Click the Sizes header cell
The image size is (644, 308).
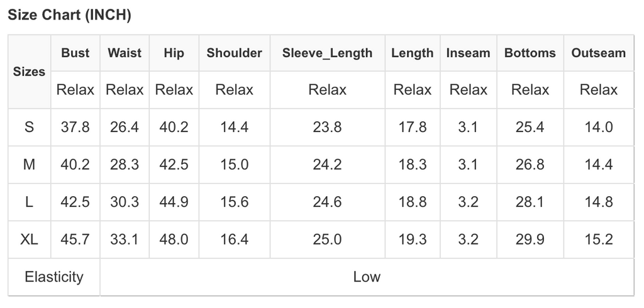29,72
